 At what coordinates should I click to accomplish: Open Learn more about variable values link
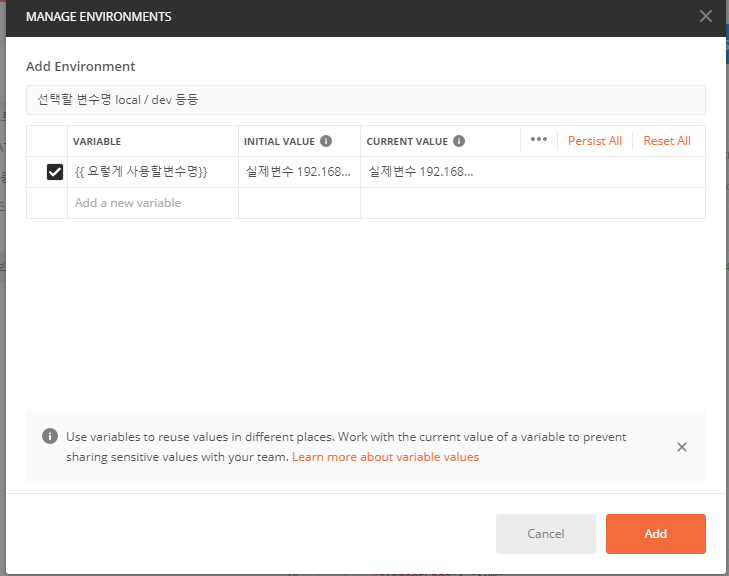click(385, 457)
